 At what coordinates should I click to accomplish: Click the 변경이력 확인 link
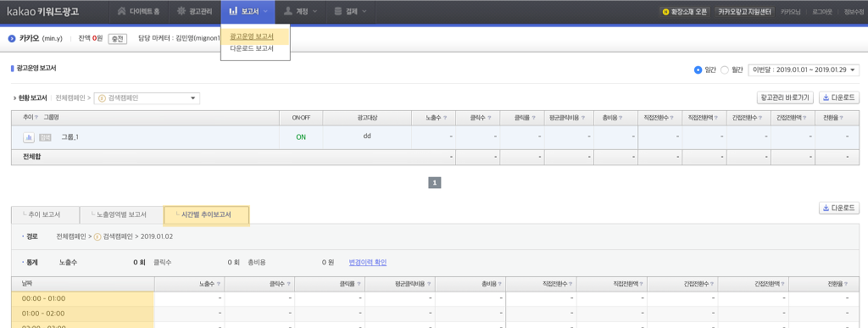pyautogui.click(x=368, y=262)
